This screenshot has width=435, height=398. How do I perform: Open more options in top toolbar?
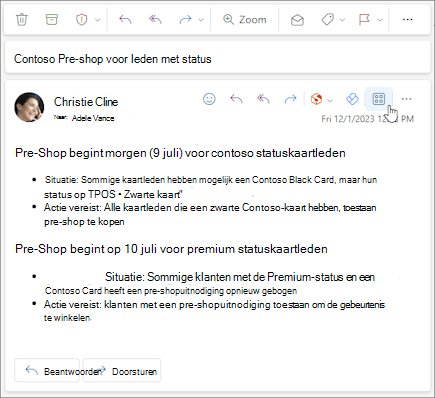point(407,20)
